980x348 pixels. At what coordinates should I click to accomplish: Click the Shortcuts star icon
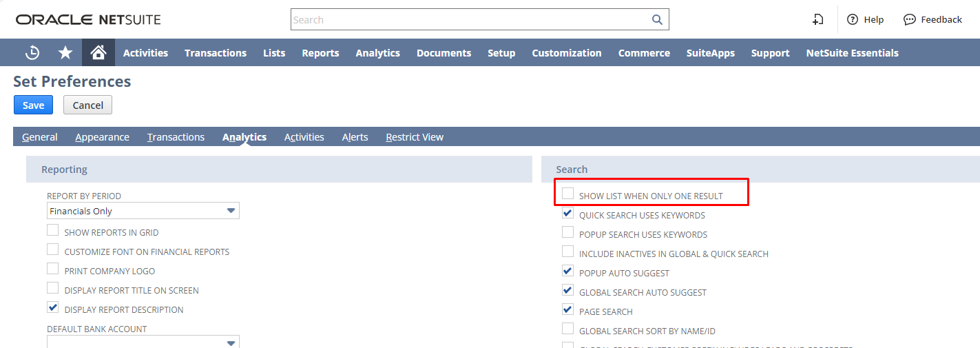(x=65, y=53)
